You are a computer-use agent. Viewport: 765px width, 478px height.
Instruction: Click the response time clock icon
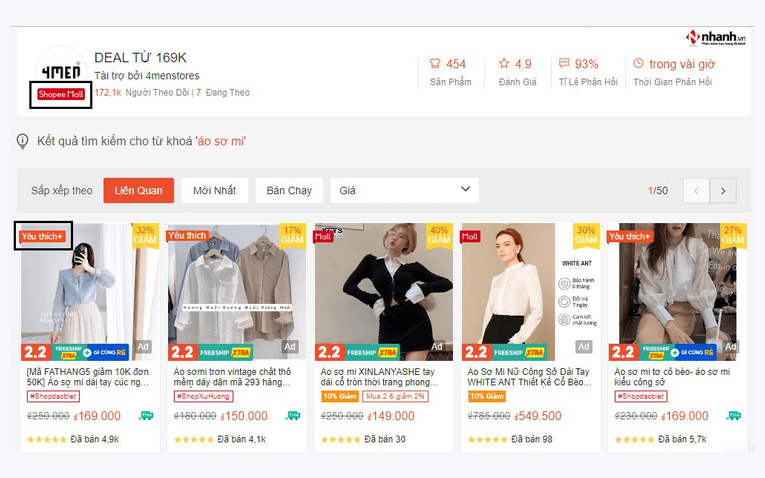click(x=638, y=63)
